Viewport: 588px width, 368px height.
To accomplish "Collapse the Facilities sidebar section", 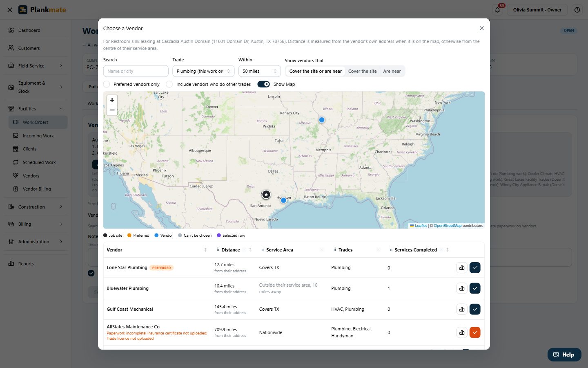I will (36, 109).
